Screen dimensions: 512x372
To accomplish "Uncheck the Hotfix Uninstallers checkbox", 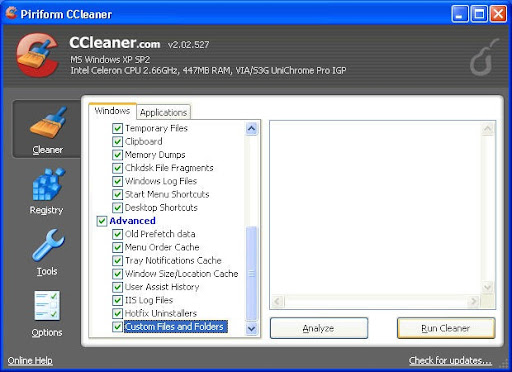I will click(117, 313).
